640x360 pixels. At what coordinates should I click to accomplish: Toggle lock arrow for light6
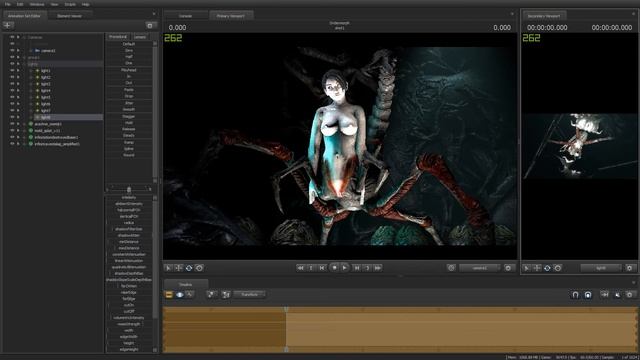tap(18, 104)
